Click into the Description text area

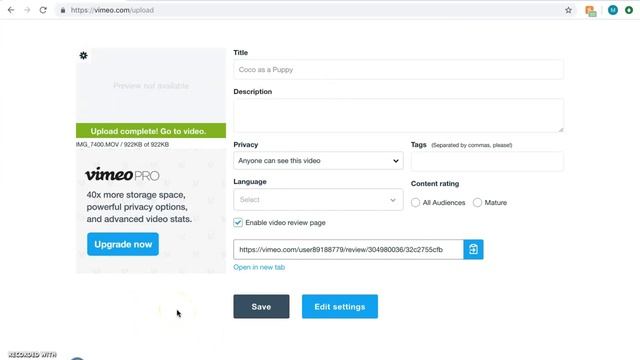click(398, 116)
